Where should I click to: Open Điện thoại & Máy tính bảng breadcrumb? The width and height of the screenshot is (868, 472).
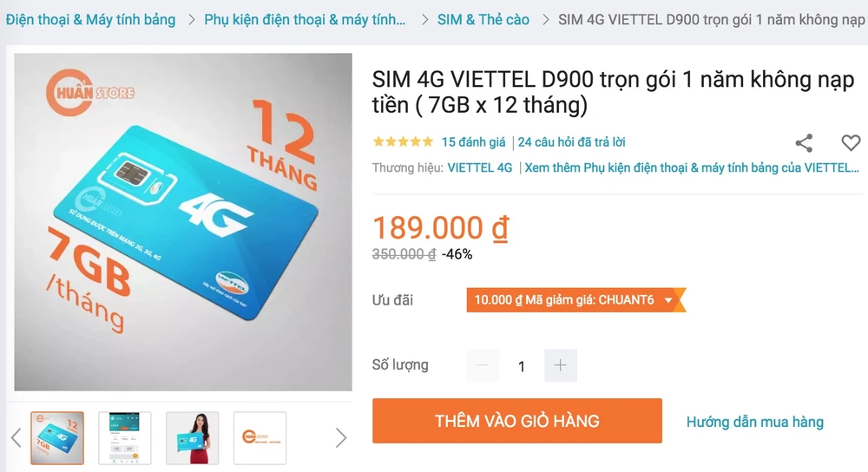(x=91, y=20)
